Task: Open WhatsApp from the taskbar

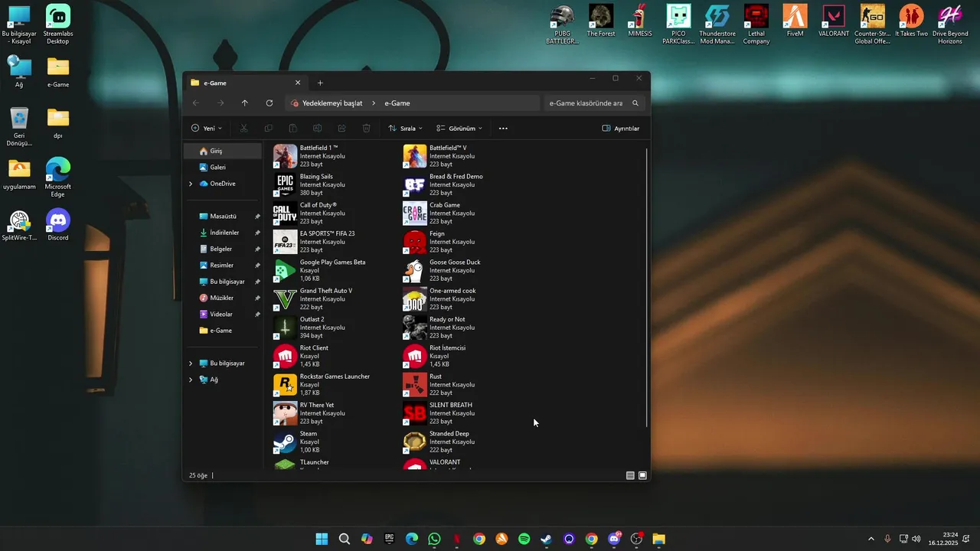Action: point(434,539)
